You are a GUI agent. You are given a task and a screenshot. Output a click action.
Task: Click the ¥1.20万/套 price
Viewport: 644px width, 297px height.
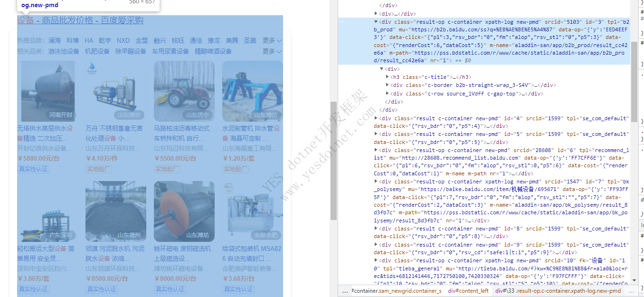[238, 158]
